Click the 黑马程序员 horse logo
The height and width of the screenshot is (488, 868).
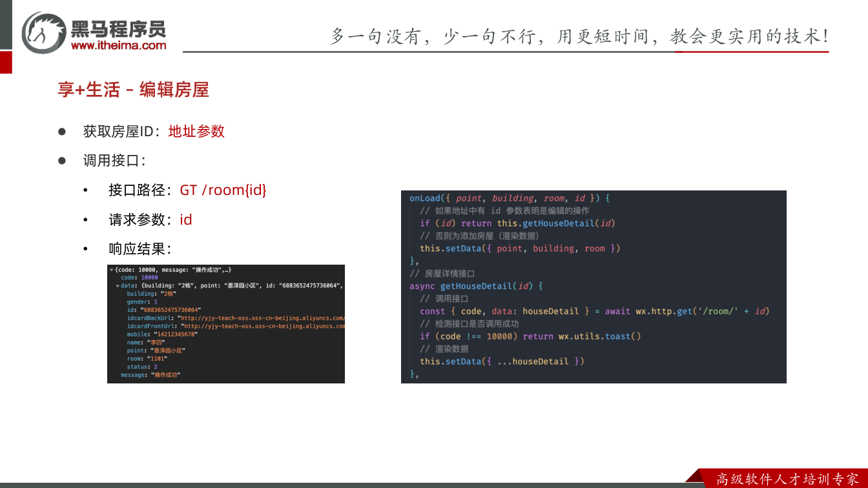click(x=43, y=32)
